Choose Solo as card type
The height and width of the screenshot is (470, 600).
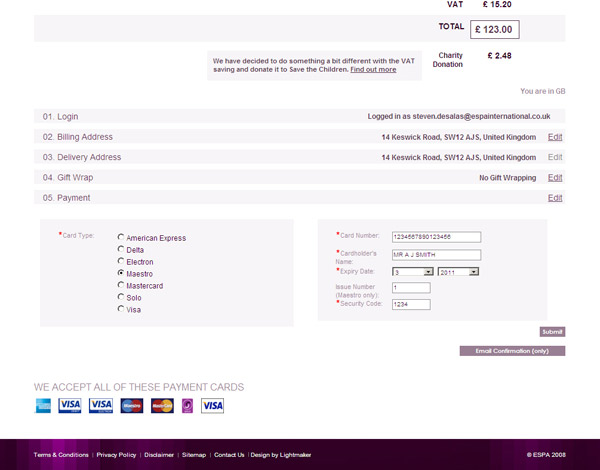pyautogui.click(x=121, y=297)
